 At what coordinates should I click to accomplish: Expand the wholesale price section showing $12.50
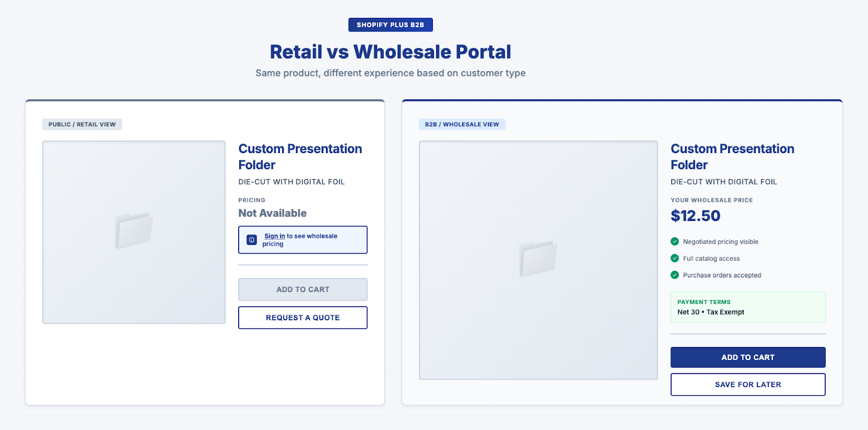[695, 216]
